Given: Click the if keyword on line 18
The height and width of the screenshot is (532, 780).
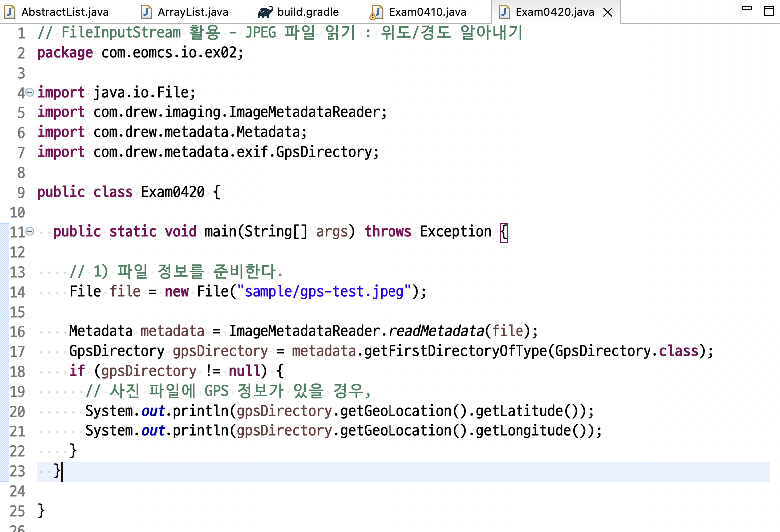Looking at the screenshot, I should pos(77,371).
